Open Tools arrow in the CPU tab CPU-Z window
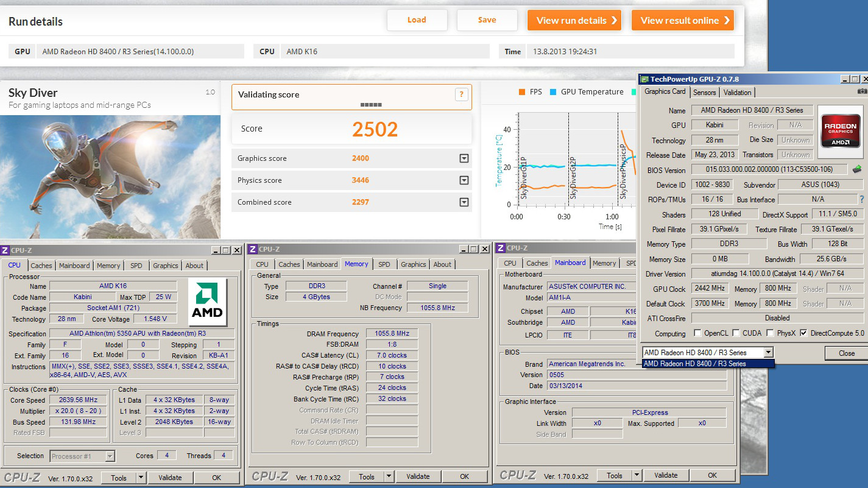This screenshot has width=868, height=488. (x=141, y=478)
